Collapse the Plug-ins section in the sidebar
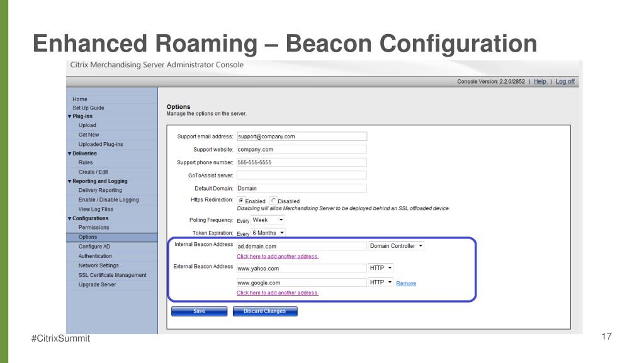This screenshot has height=363, width=644. pos(69,116)
